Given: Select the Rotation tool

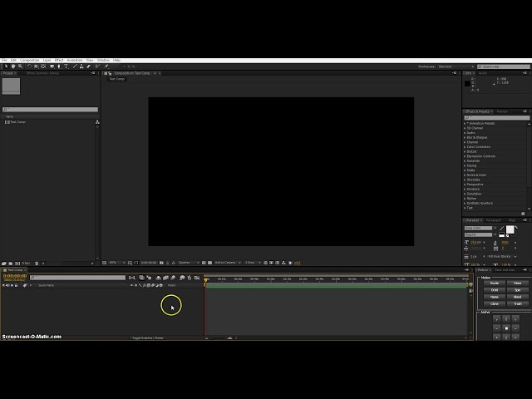Looking at the screenshot, I should pos(29,66).
